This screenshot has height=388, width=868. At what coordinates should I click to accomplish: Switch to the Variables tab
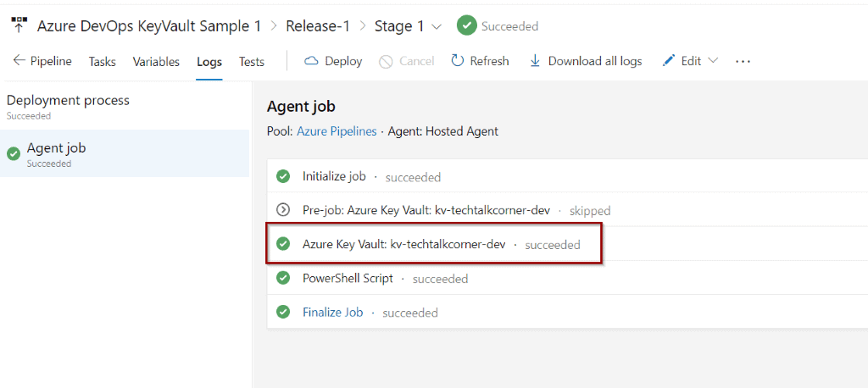tap(156, 62)
